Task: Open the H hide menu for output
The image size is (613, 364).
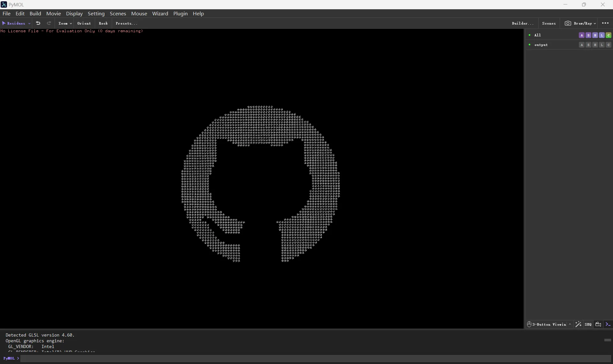Action: [595, 45]
